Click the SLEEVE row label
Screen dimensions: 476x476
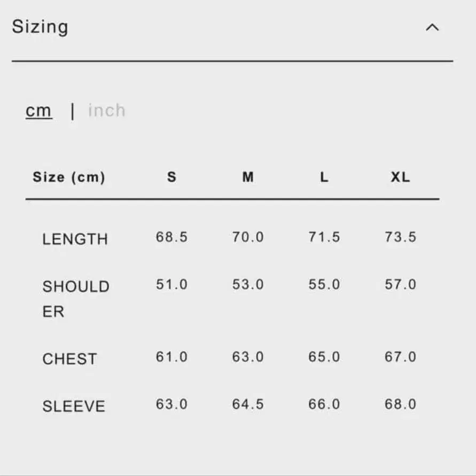74,406
